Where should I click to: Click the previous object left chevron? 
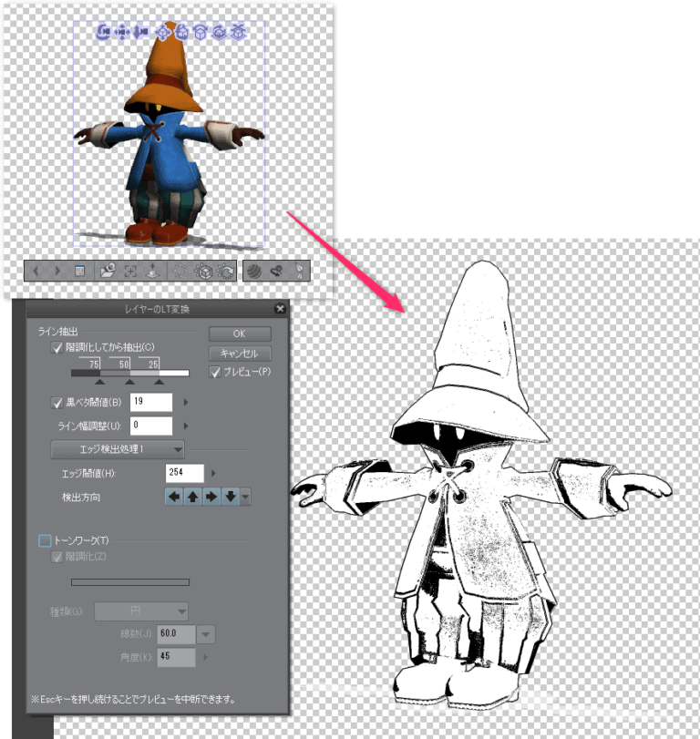[36, 271]
